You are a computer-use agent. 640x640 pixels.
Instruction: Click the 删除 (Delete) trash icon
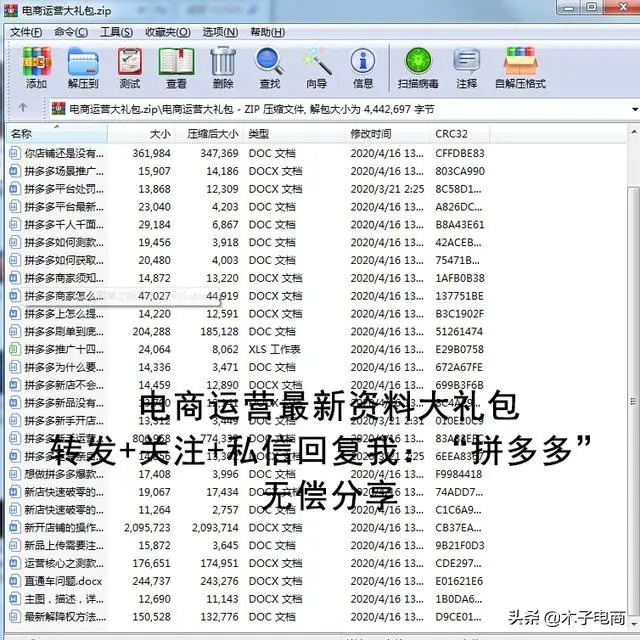[x=223, y=68]
